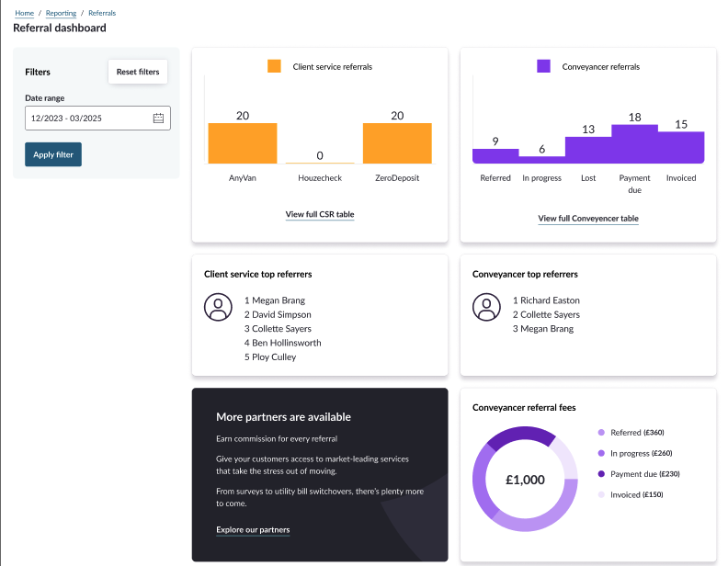This screenshot has height=566, width=728.
Task: Click the ZeroDeposit orange bar
Action: pyautogui.click(x=397, y=143)
